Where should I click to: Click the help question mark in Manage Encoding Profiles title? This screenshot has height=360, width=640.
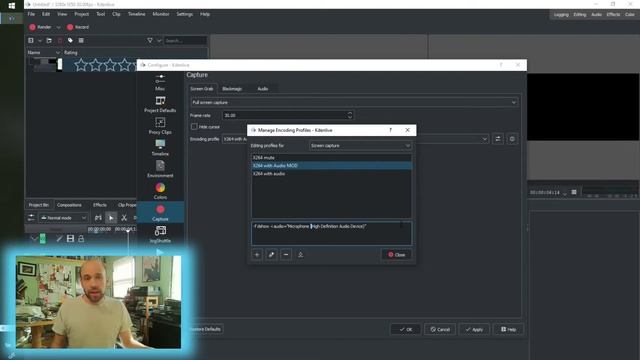tap(390, 130)
